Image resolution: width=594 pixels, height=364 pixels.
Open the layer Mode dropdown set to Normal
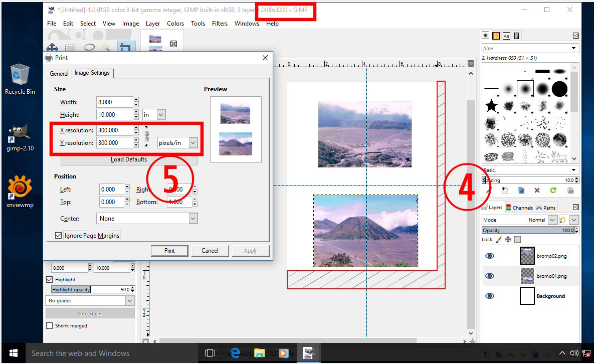click(519, 220)
